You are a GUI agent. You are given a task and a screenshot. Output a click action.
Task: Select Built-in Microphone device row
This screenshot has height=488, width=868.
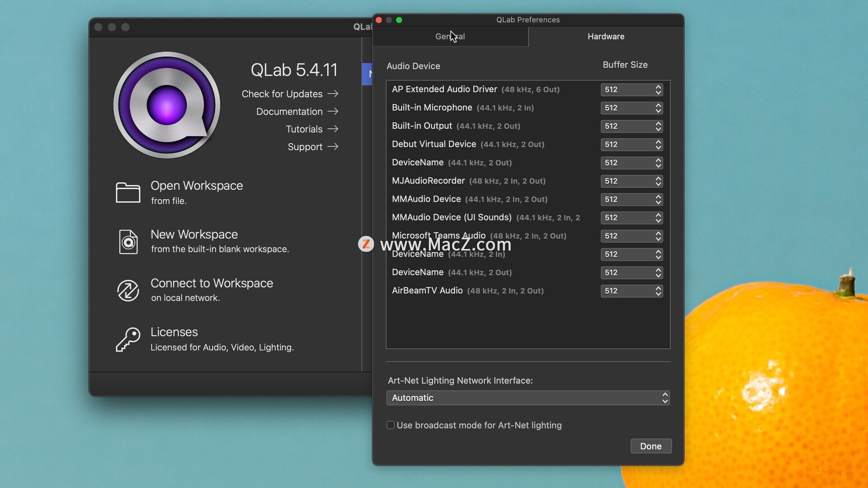coord(528,108)
